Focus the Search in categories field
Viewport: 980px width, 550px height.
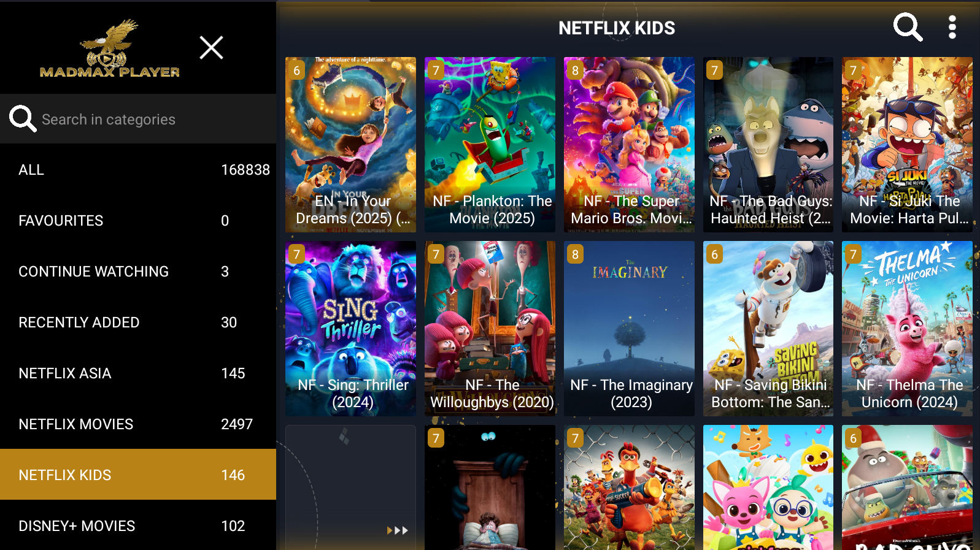pos(138,119)
